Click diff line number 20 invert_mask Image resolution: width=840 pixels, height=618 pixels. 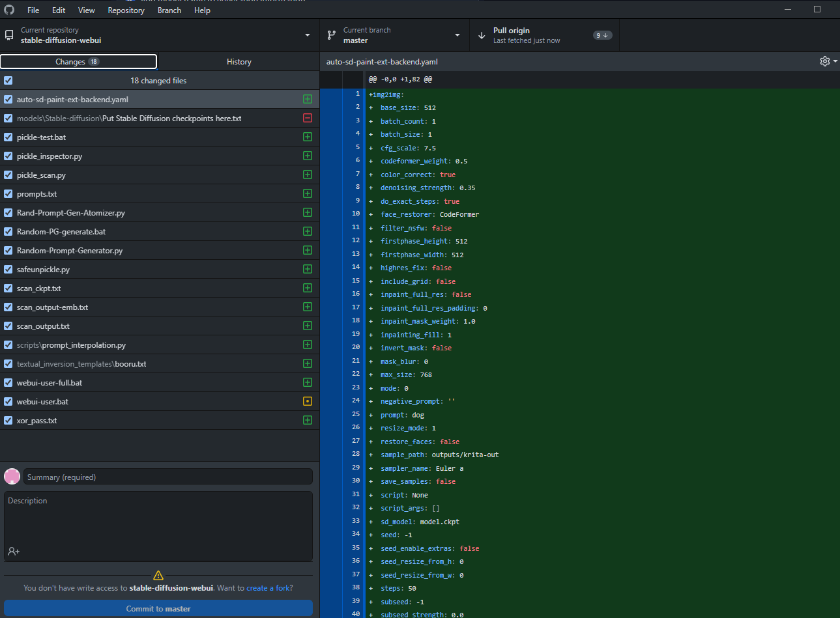point(356,347)
